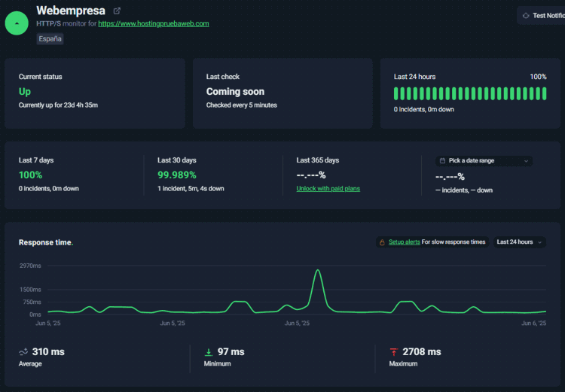
Task: Open the Last 24 hours chart range dropdown
Action: [519, 242]
